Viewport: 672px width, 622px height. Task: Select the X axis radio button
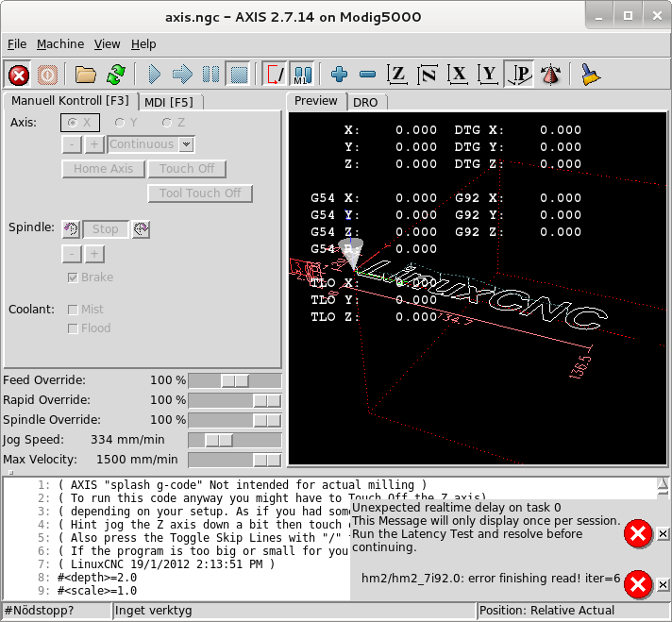pos(80,123)
